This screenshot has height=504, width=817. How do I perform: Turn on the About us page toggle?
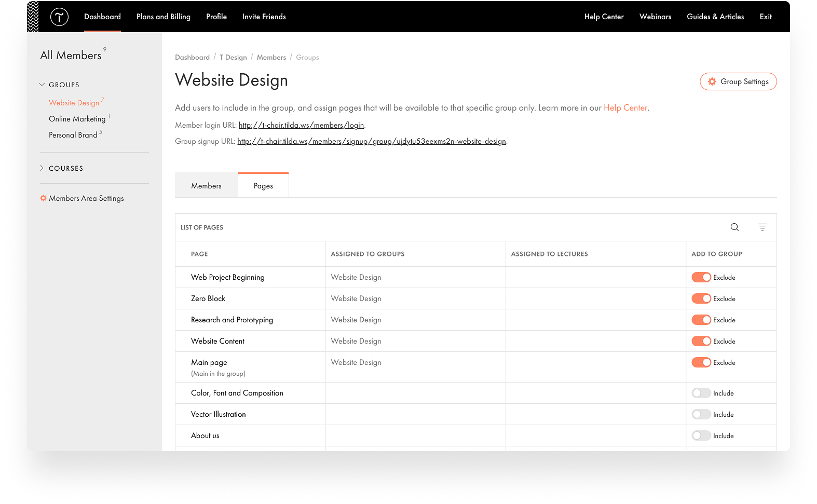pyautogui.click(x=701, y=436)
